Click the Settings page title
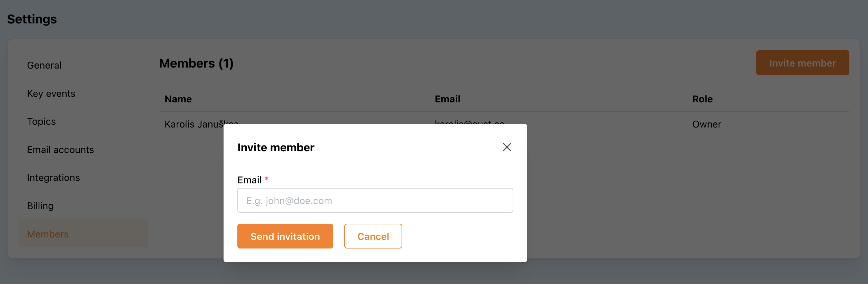The width and height of the screenshot is (868, 284). 32,19
